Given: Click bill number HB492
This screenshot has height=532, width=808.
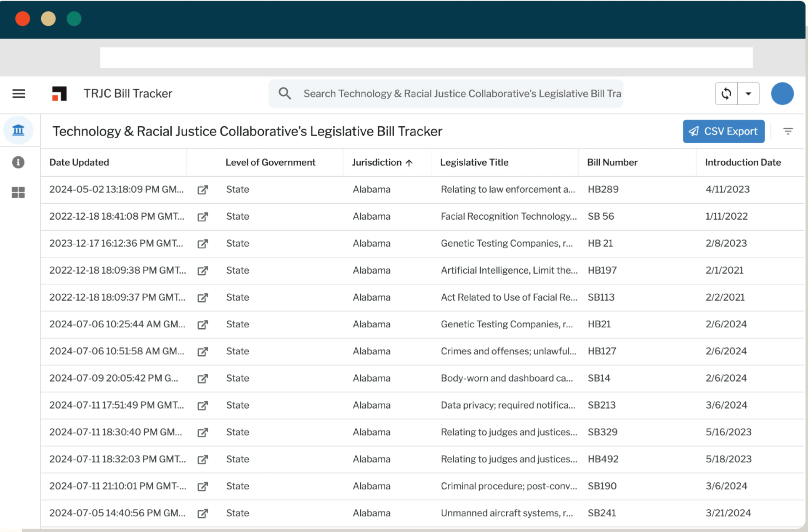Looking at the screenshot, I should tap(603, 459).
